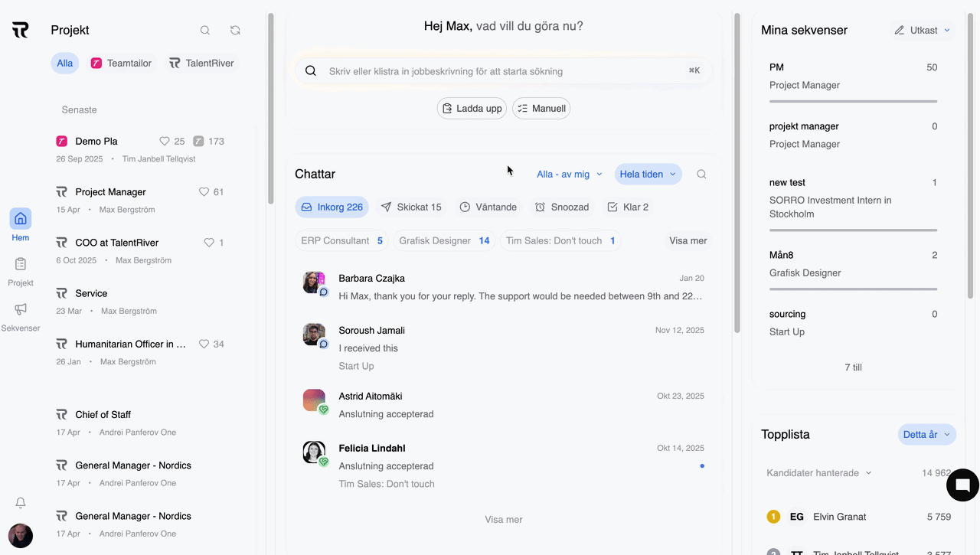Go to Hem home icon

coord(21,219)
